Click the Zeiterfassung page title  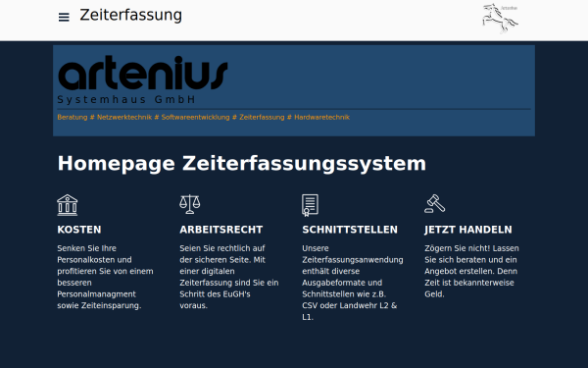tap(131, 15)
